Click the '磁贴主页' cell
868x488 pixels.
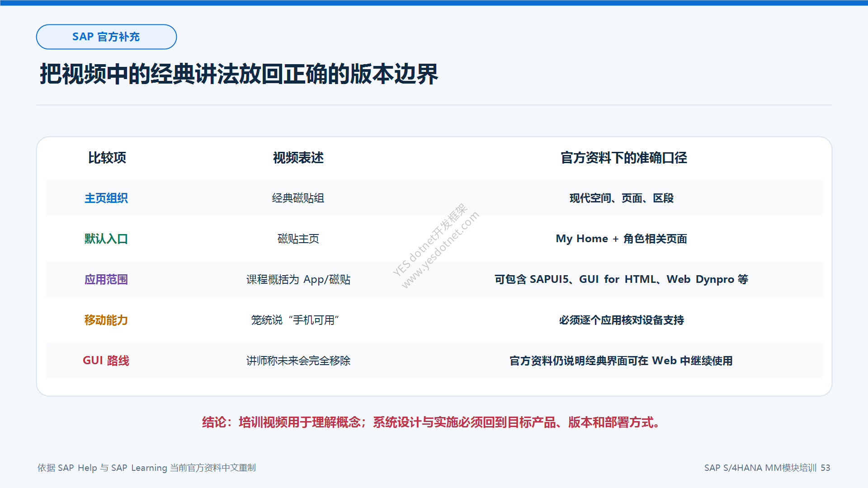[298, 239]
